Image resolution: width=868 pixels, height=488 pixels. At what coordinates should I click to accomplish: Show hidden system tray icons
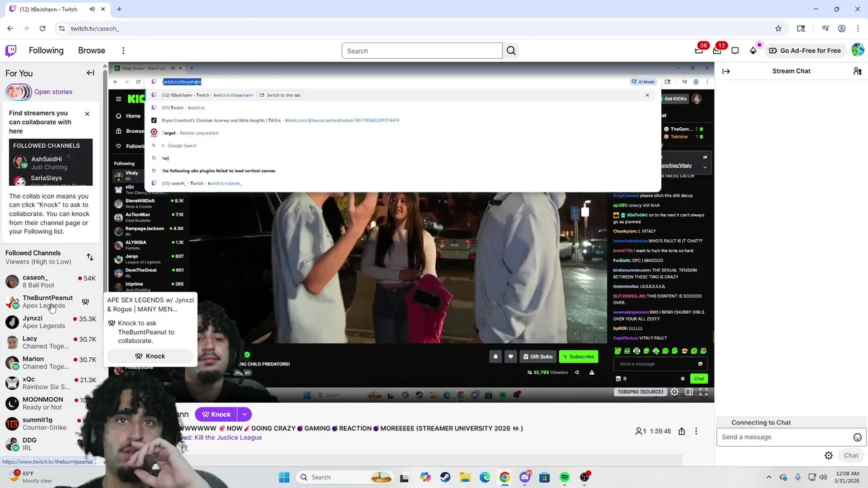coord(768,477)
